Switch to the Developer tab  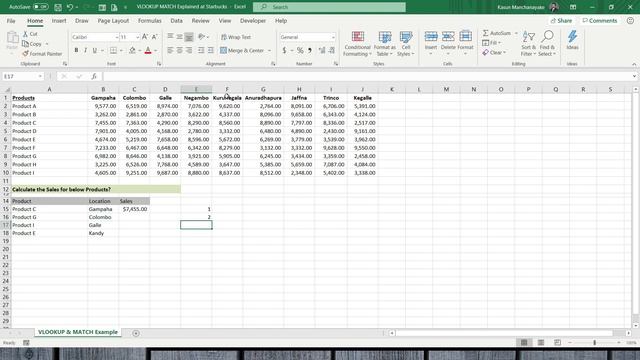coord(253,21)
